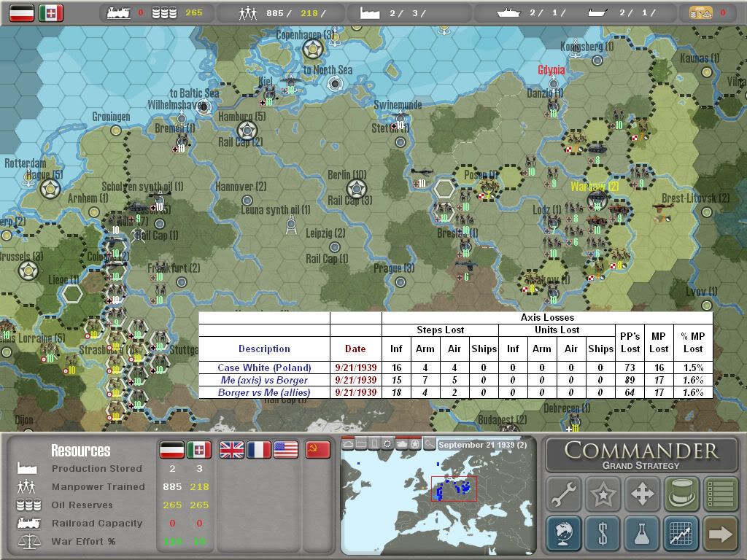Viewport: 747px width, 560px height.
Task: Click the German flag in the top bar
Action: (22, 13)
